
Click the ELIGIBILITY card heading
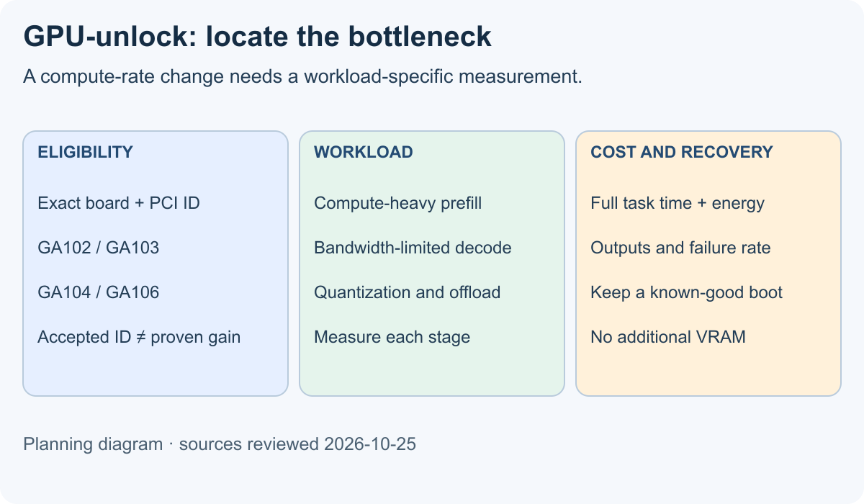(85, 152)
